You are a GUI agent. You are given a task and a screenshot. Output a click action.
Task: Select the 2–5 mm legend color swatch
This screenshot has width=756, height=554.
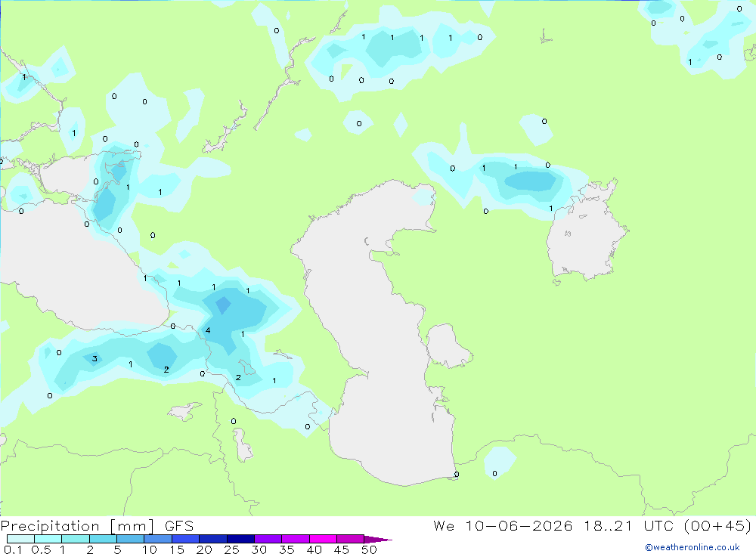pyautogui.click(x=103, y=539)
